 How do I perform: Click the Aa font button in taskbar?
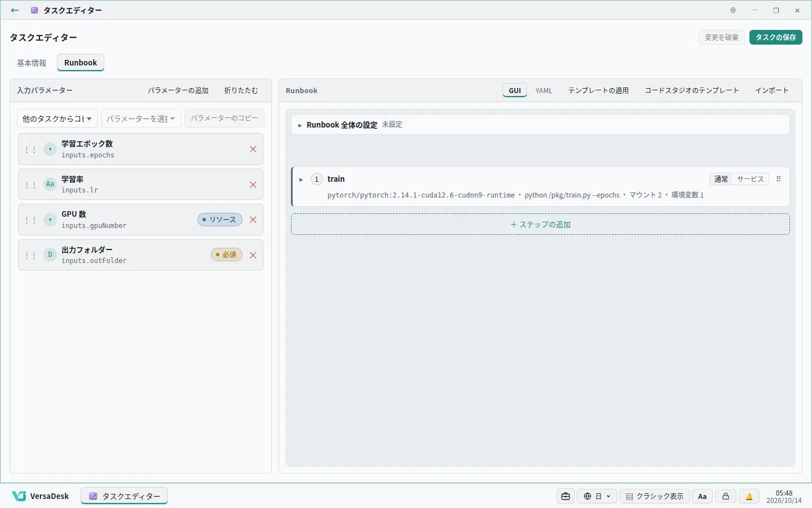click(x=702, y=496)
